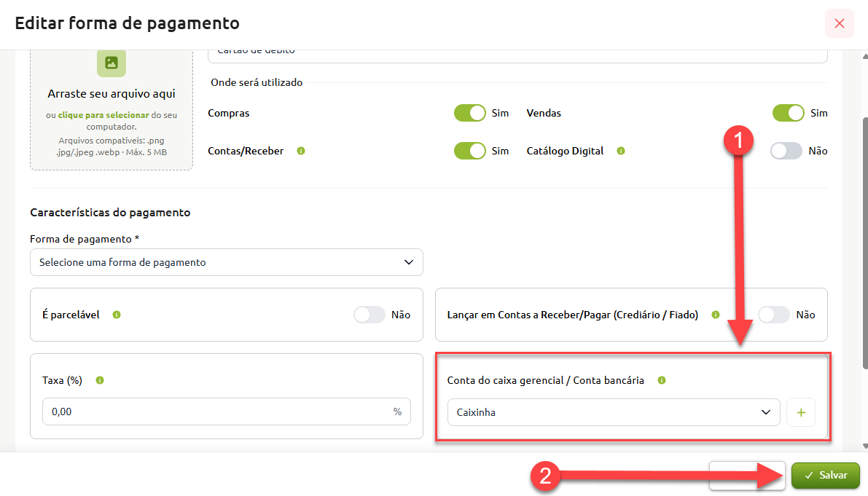Toggle the Compras switch
The image size is (868, 496).
(x=469, y=113)
